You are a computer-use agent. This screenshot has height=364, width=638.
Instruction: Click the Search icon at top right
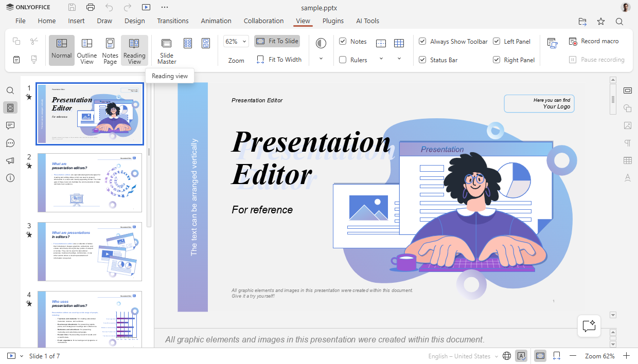[619, 21]
